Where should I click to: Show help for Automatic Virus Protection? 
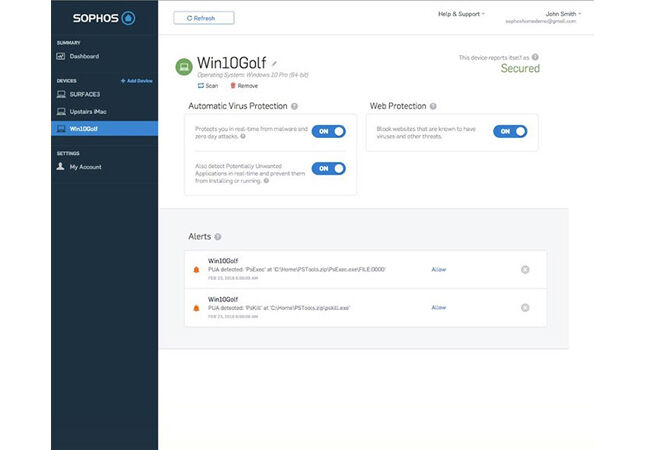[294, 106]
